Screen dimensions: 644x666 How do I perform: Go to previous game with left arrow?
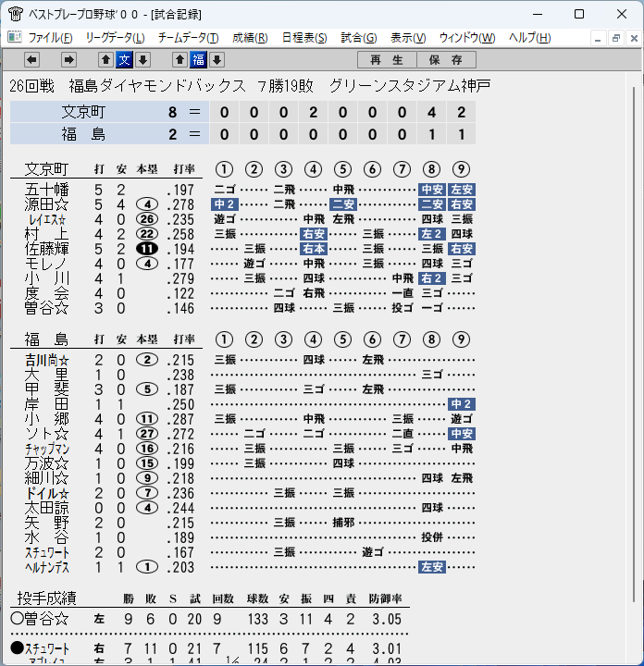click(31, 60)
